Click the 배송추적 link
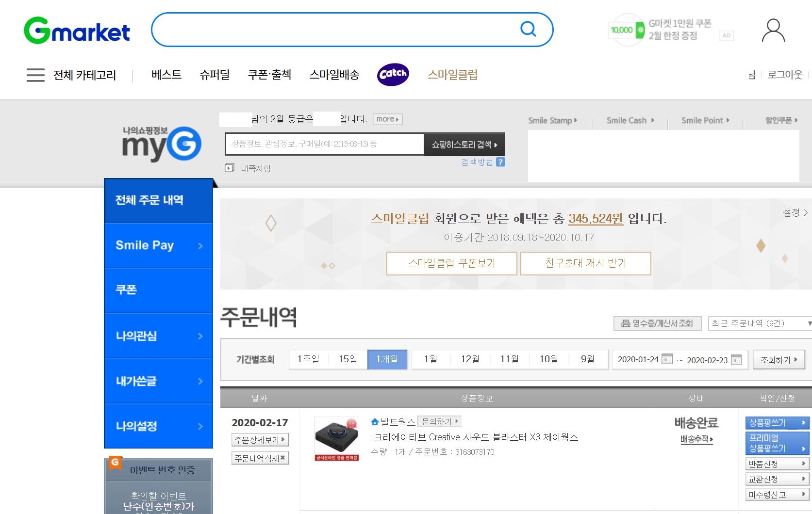The width and height of the screenshot is (812, 514). click(696, 439)
